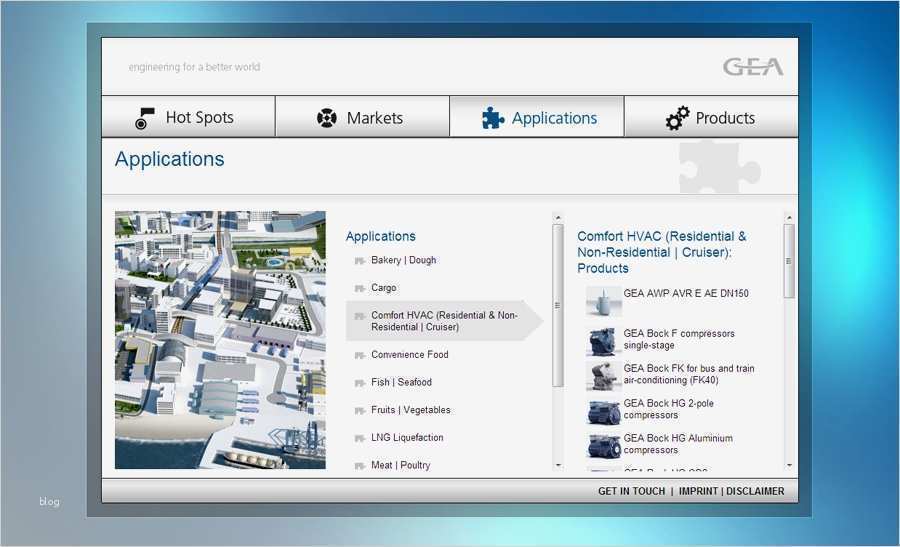Click the Comfort HVAC Products heading
Screen dimensions: 900x547
[662, 252]
